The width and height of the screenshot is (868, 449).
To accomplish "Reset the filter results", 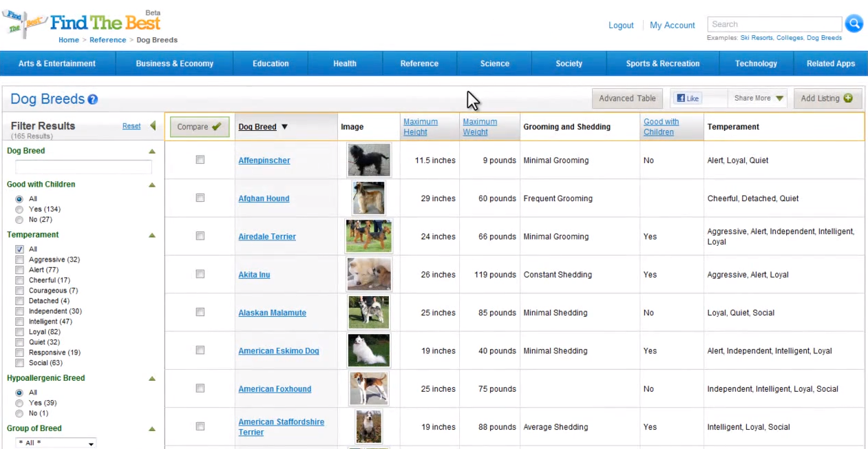I will pyautogui.click(x=131, y=126).
